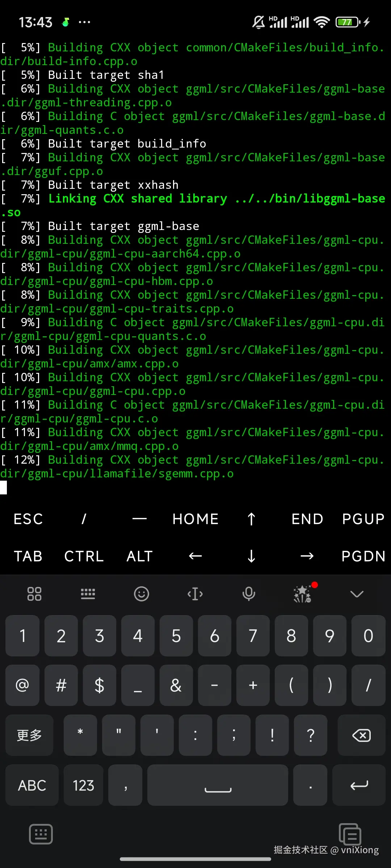Switch to ABC letter keyboard
This screenshot has width=391, height=868.
[32, 785]
